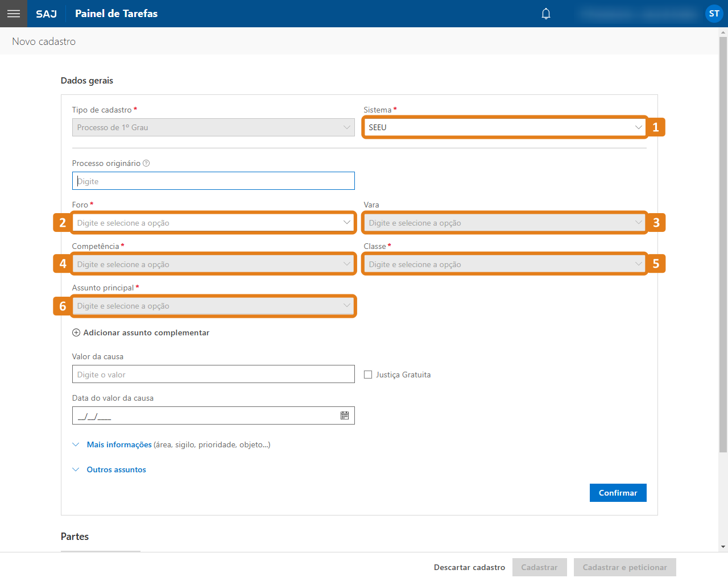Click the Confirmar button
Image resolution: width=728 pixels, height=582 pixels.
coord(618,493)
